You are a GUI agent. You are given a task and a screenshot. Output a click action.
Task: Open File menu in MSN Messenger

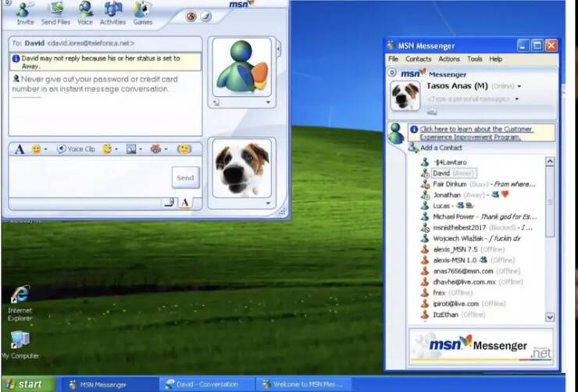click(393, 59)
